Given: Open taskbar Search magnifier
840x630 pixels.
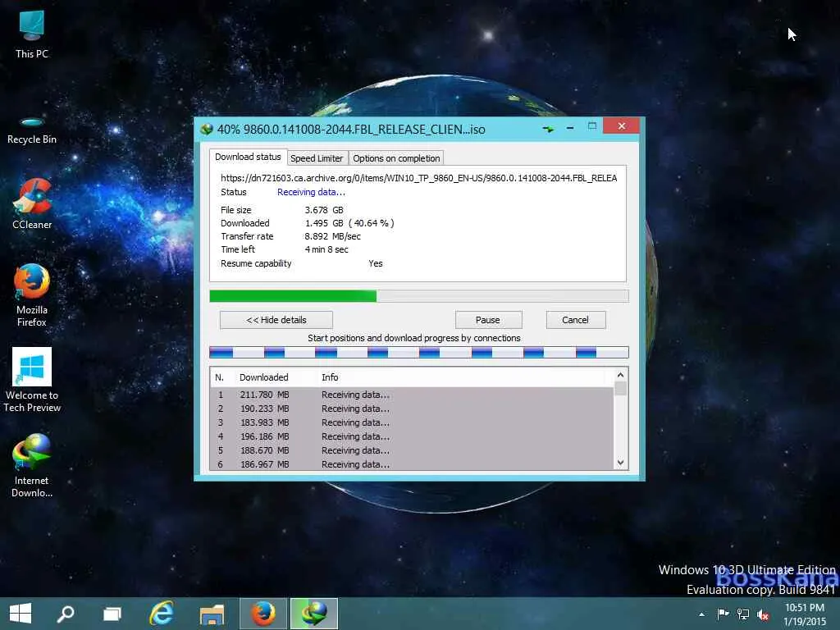Looking at the screenshot, I should pyautogui.click(x=66, y=614).
